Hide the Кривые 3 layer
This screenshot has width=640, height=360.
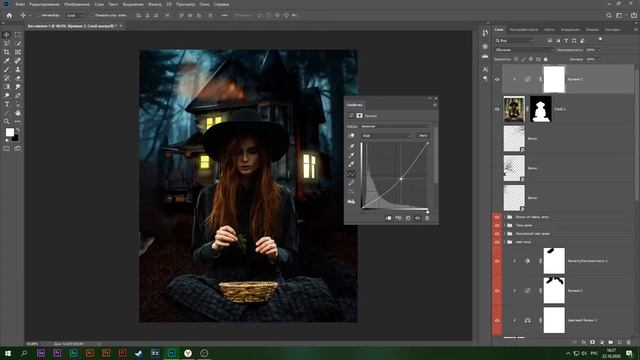(x=497, y=80)
